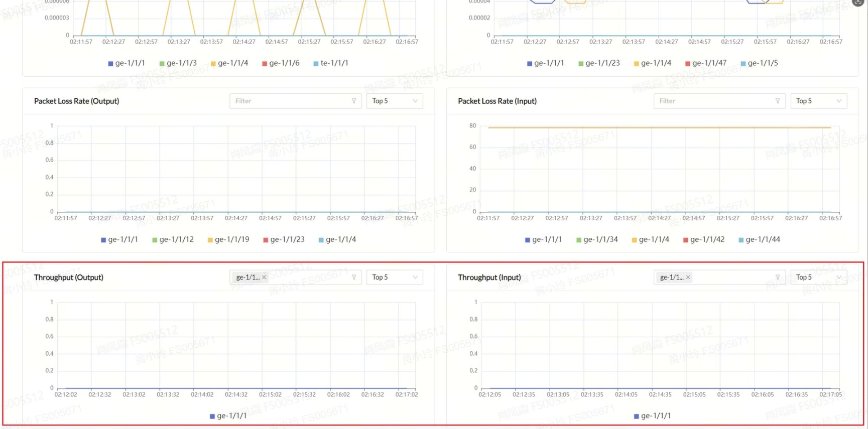Click the red square icon beside ge-1/1/47
This screenshot has height=429, width=868.
(x=688, y=64)
